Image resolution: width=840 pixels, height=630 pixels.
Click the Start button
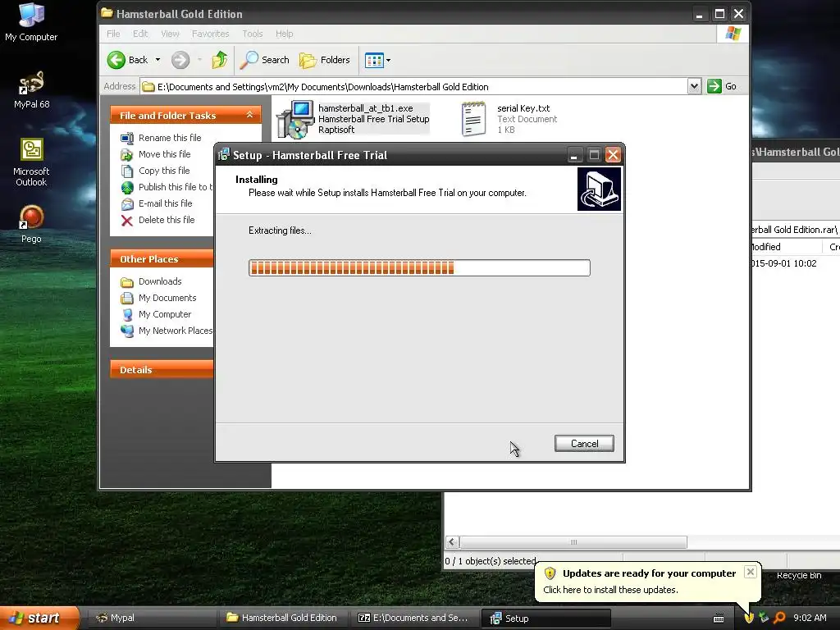(x=39, y=618)
